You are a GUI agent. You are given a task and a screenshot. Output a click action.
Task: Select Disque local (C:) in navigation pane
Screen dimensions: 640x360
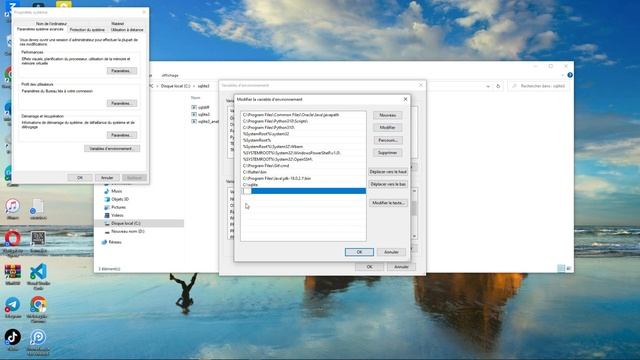pos(139,223)
